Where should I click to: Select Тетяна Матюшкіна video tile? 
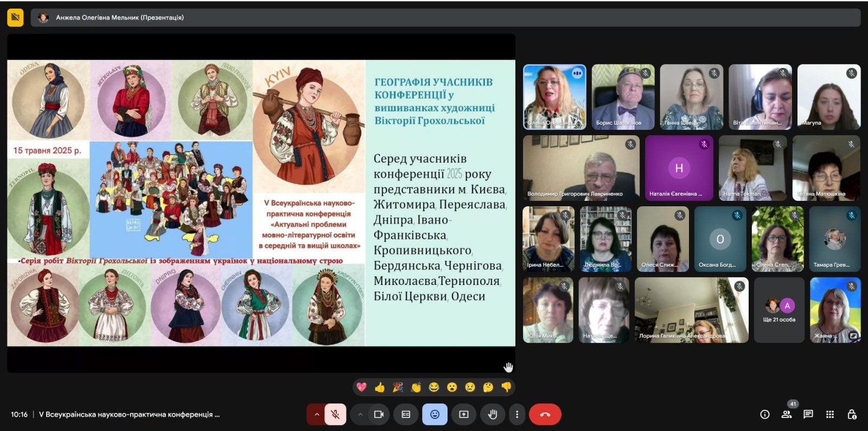[826, 168]
